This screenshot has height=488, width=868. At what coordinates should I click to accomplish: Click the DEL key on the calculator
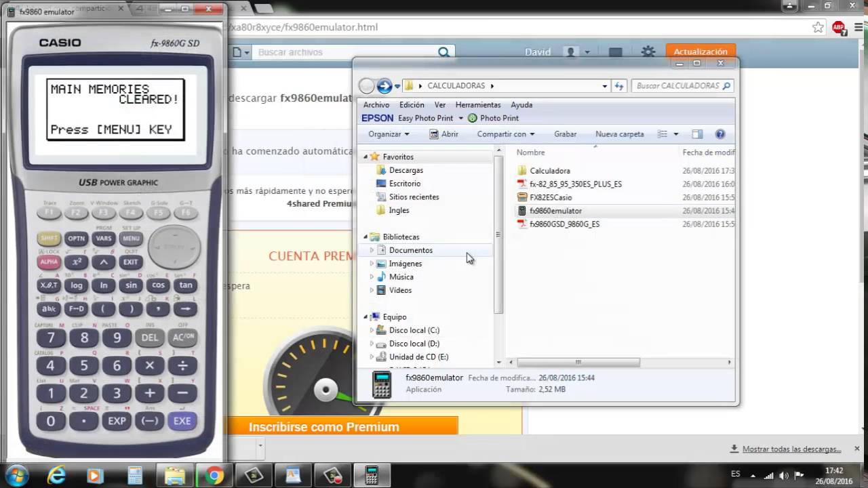coord(150,337)
